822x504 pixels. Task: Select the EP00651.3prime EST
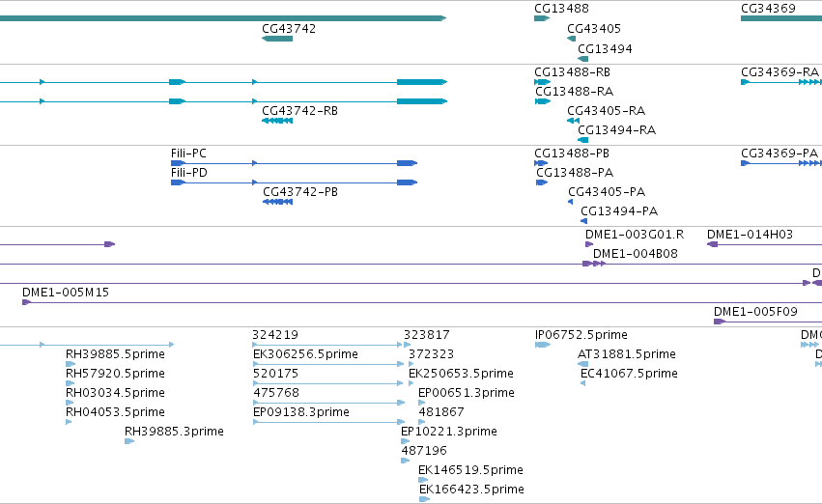[x=467, y=394]
